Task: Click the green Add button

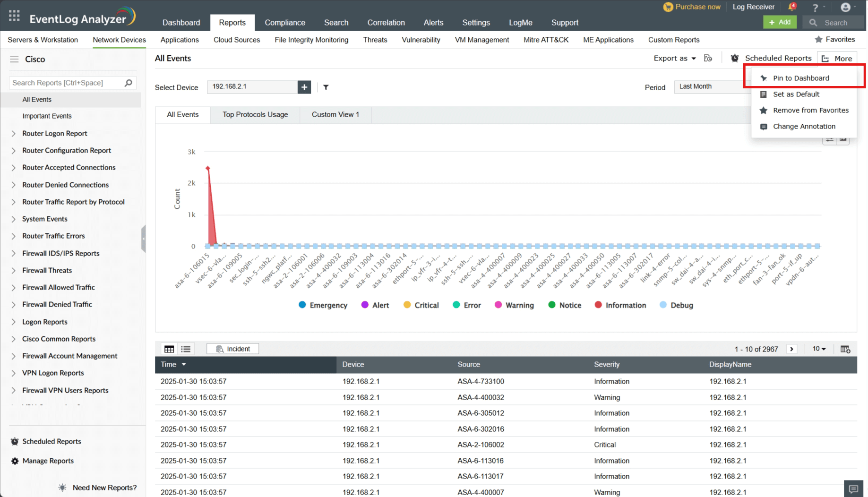Action: [x=780, y=22]
